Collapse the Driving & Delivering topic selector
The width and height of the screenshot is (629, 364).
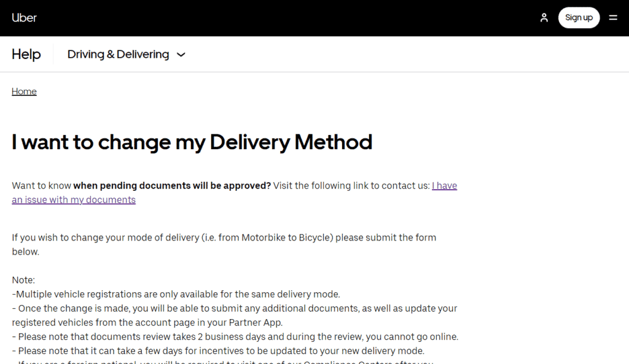pyautogui.click(x=125, y=54)
